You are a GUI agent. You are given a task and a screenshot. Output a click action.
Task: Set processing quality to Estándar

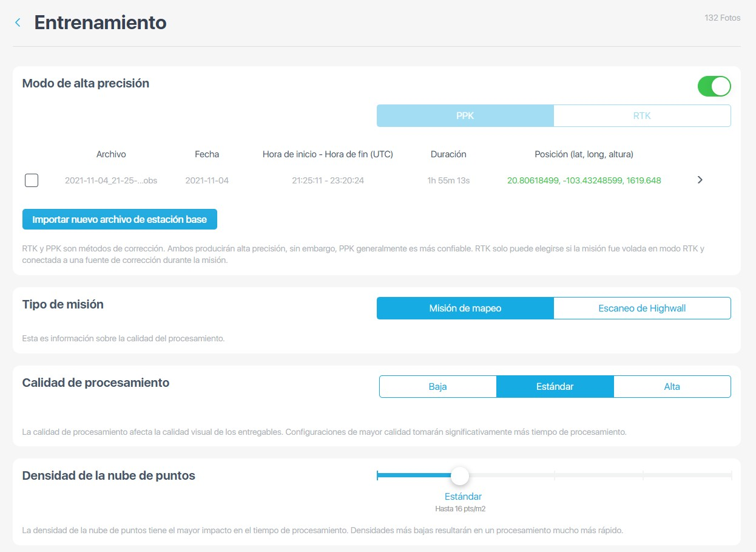[555, 386]
